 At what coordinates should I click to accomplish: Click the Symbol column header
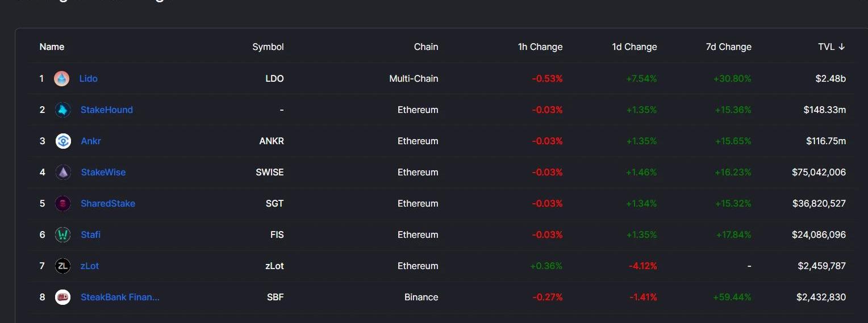(x=268, y=47)
